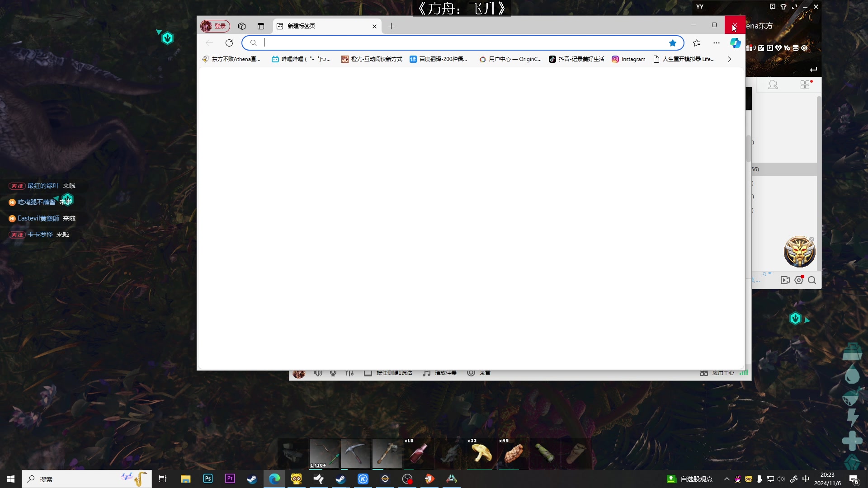The width and height of the screenshot is (868, 488).
Task: Click the YY gift icon with 9
Action: [x=751, y=48]
